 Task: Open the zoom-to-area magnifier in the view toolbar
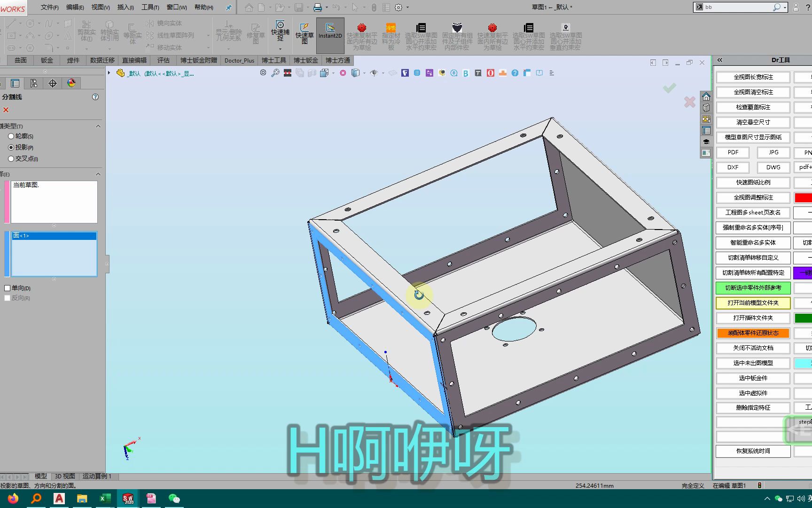click(x=275, y=73)
